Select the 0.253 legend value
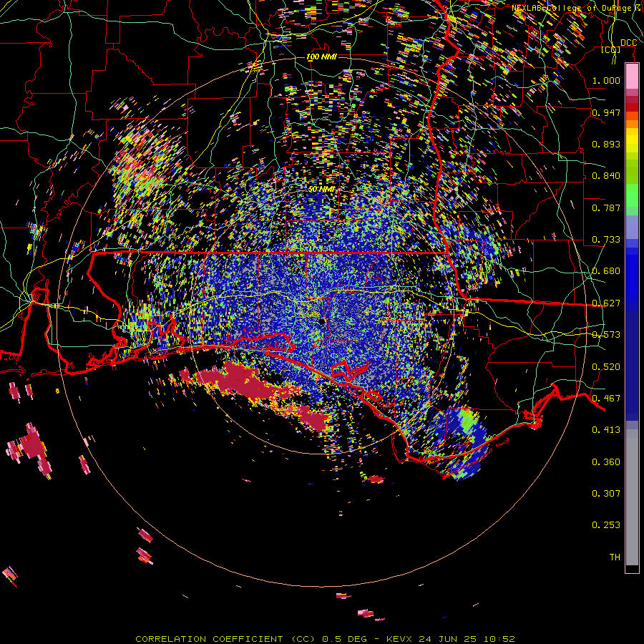This screenshot has height=644, width=644. pyautogui.click(x=606, y=525)
